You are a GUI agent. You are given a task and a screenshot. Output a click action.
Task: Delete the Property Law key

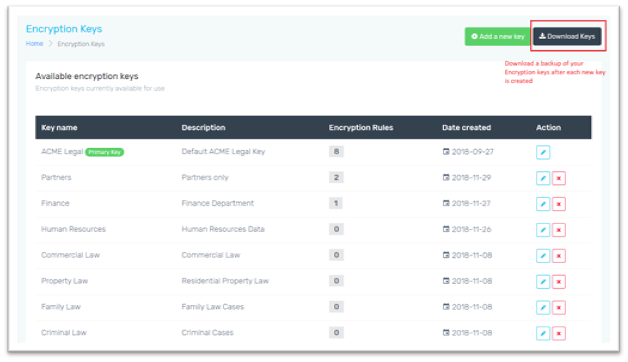[559, 282]
